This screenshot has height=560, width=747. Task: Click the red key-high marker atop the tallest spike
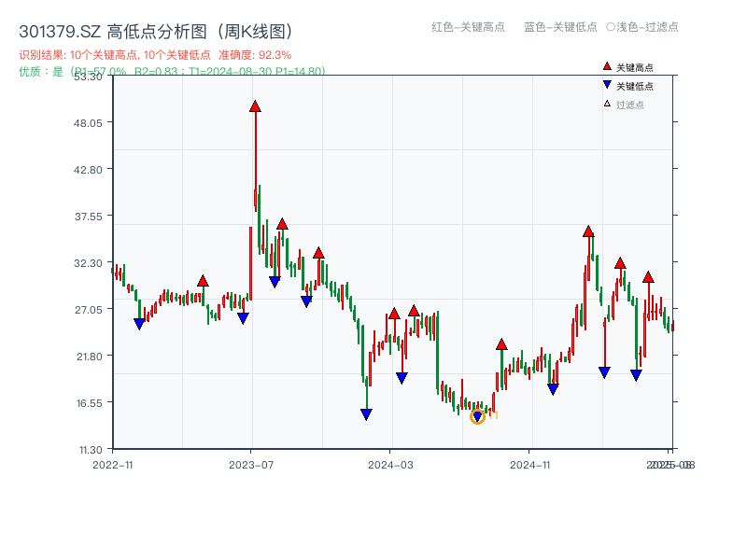pos(255,106)
